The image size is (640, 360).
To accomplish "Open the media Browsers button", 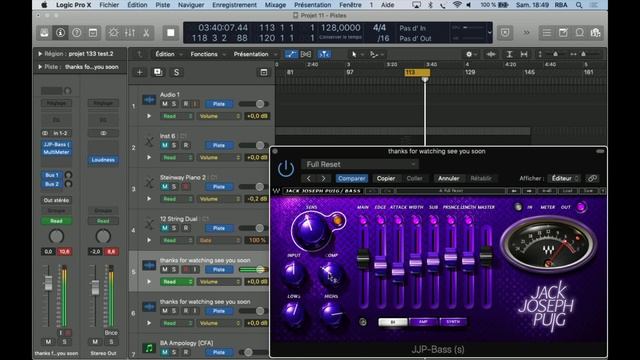I will coord(596,33).
